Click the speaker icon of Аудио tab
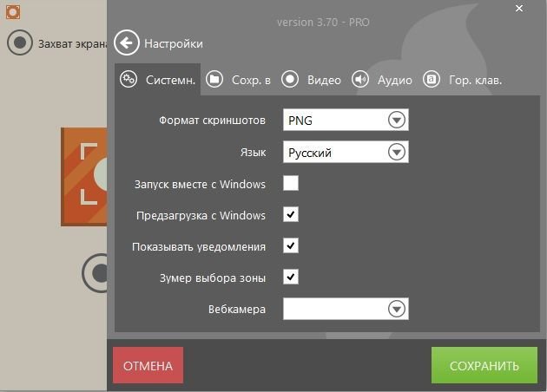 tap(360, 80)
